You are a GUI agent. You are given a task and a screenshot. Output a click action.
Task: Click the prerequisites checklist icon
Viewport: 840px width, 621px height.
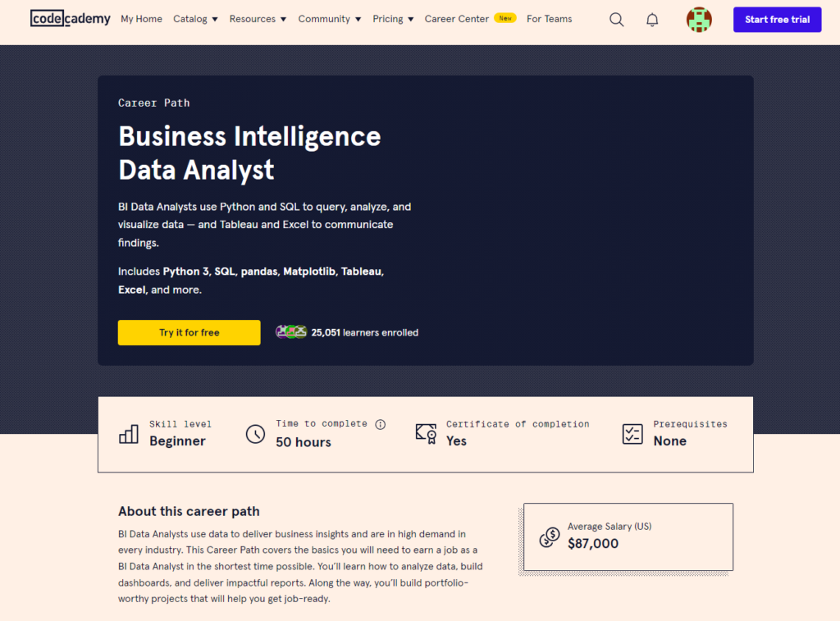[x=632, y=433]
